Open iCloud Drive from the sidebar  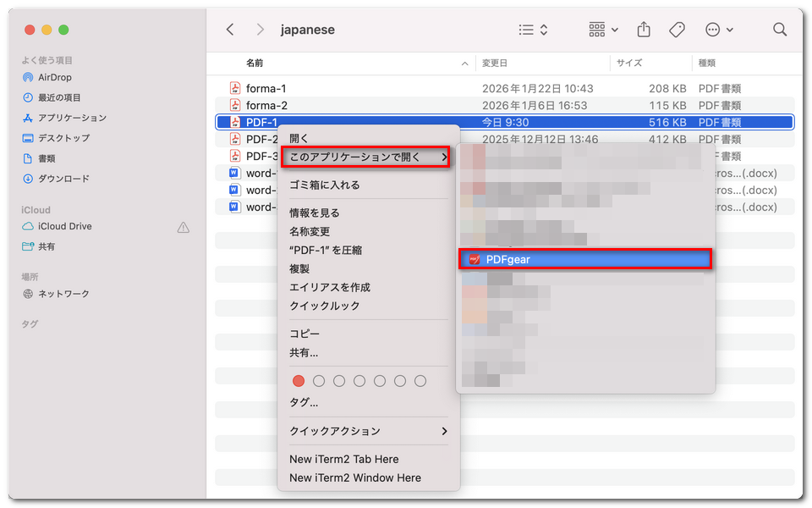point(63,226)
